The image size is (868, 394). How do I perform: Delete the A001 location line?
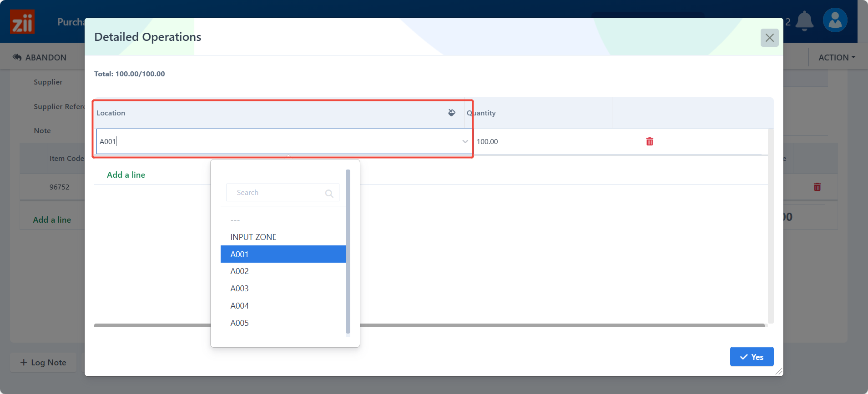(x=649, y=141)
